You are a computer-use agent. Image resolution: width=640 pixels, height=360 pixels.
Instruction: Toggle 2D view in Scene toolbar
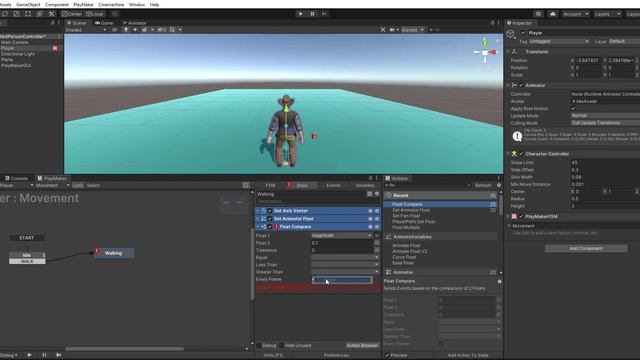114,30
